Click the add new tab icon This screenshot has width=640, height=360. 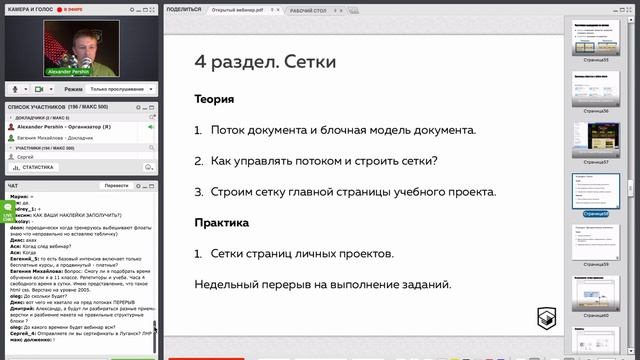click(354, 11)
